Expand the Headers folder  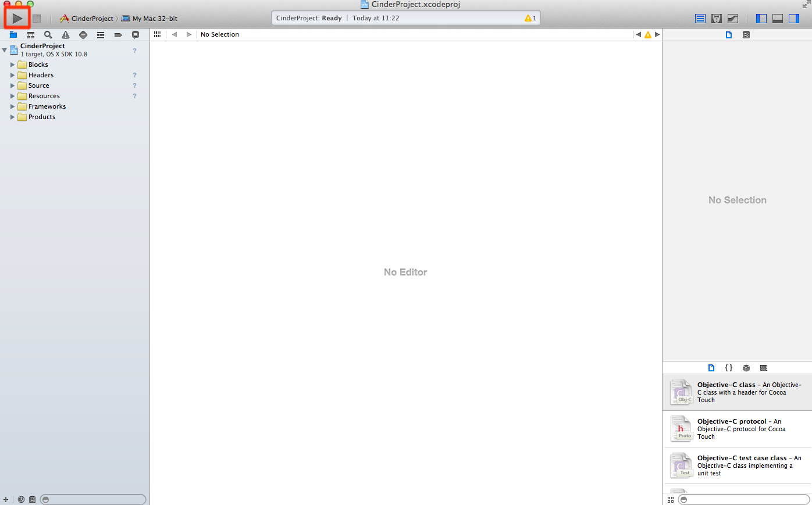coord(12,75)
